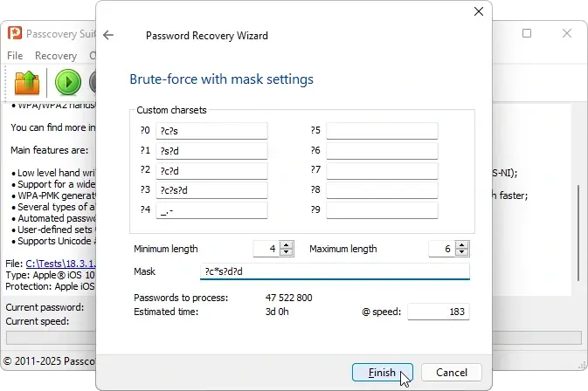
Task: Click the open file toolbar icon
Action: (28, 82)
